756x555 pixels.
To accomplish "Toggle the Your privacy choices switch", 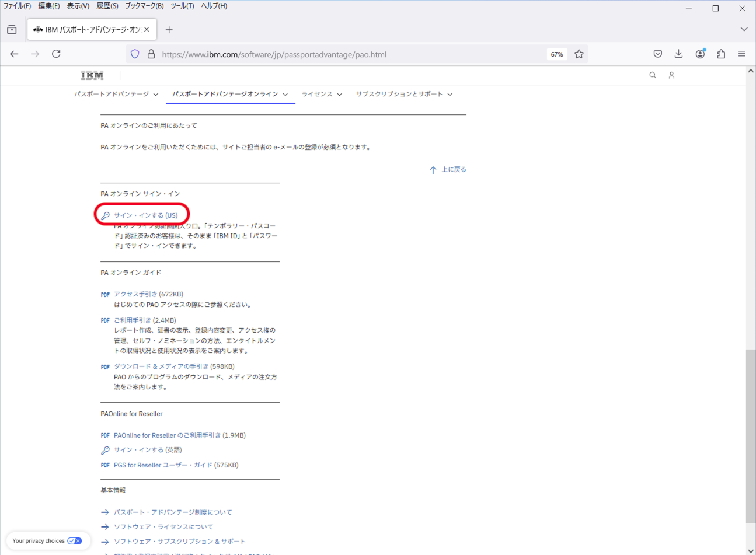I will 75,541.
